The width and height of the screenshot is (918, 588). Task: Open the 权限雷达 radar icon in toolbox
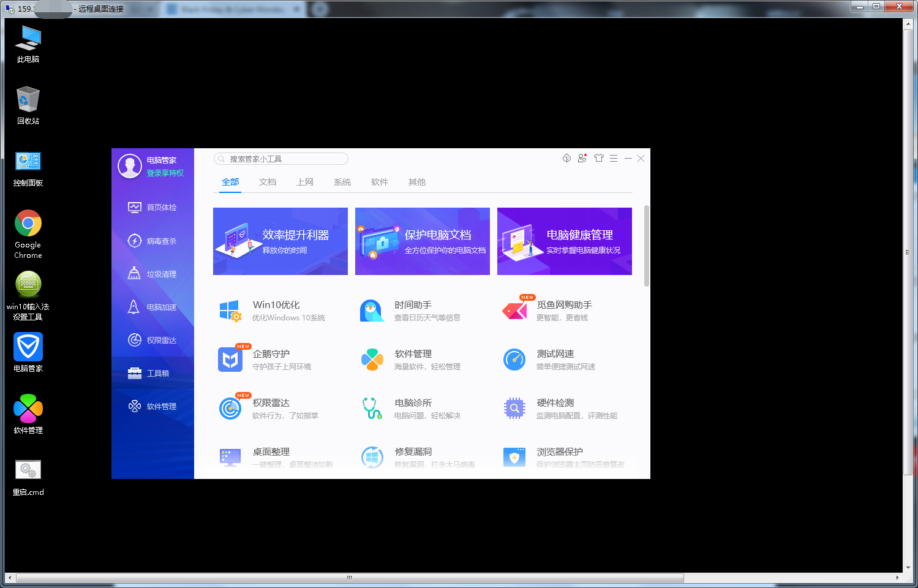tap(230, 409)
